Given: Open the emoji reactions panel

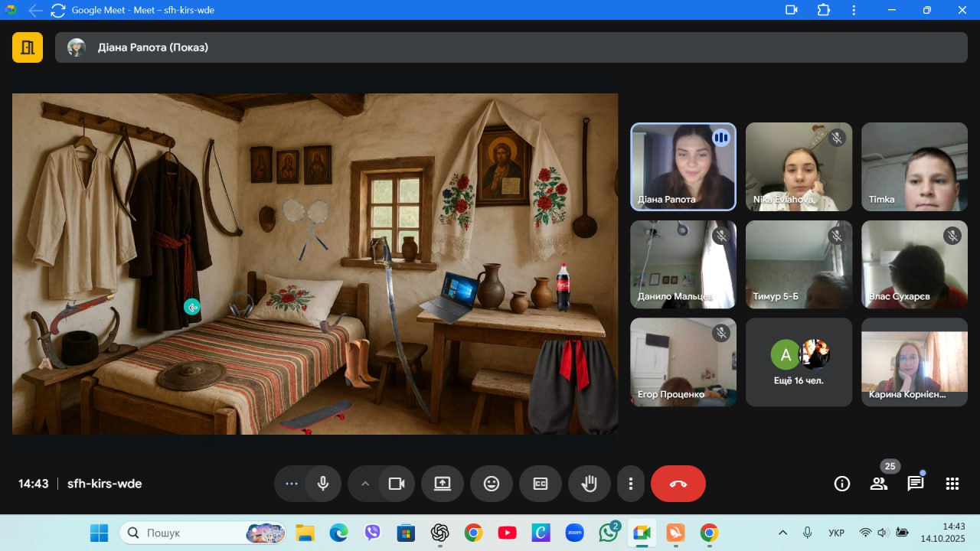Looking at the screenshot, I should pos(491,484).
